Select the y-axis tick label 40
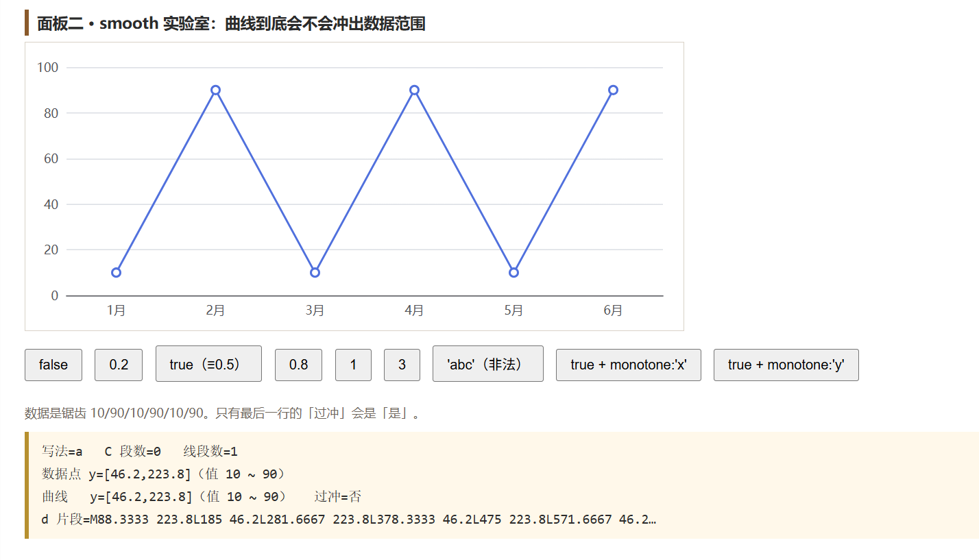979x560 pixels. (51, 204)
